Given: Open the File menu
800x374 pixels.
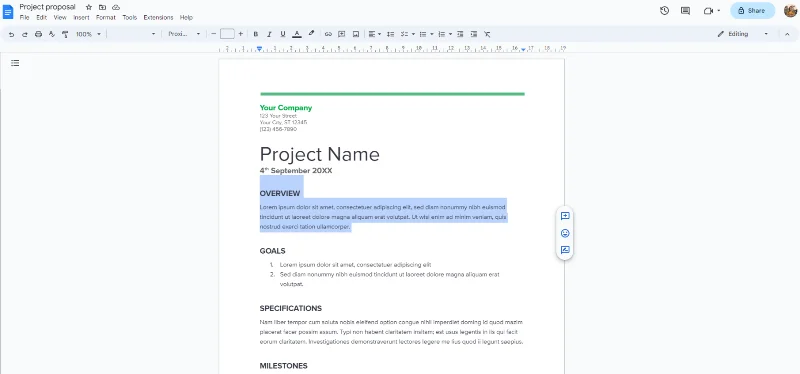Looking at the screenshot, I should tap(24, 17).
